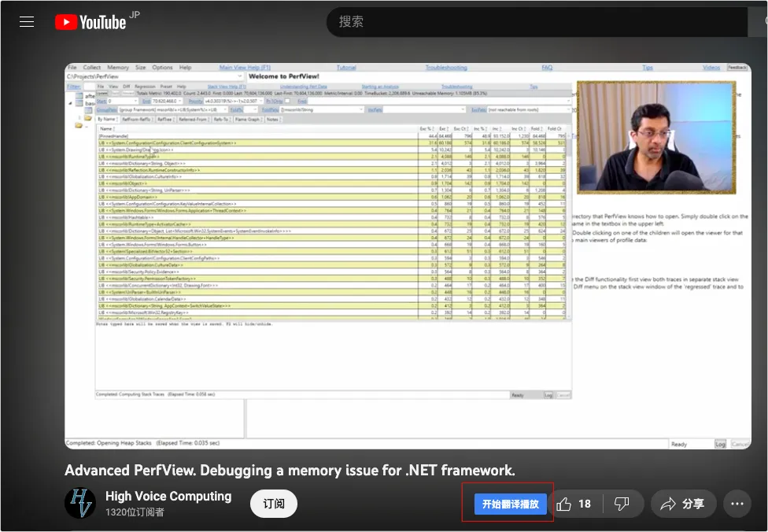Expand the FoldPats dropdown
The width and height of the screenshot is (768, 532).
[361, 109]
